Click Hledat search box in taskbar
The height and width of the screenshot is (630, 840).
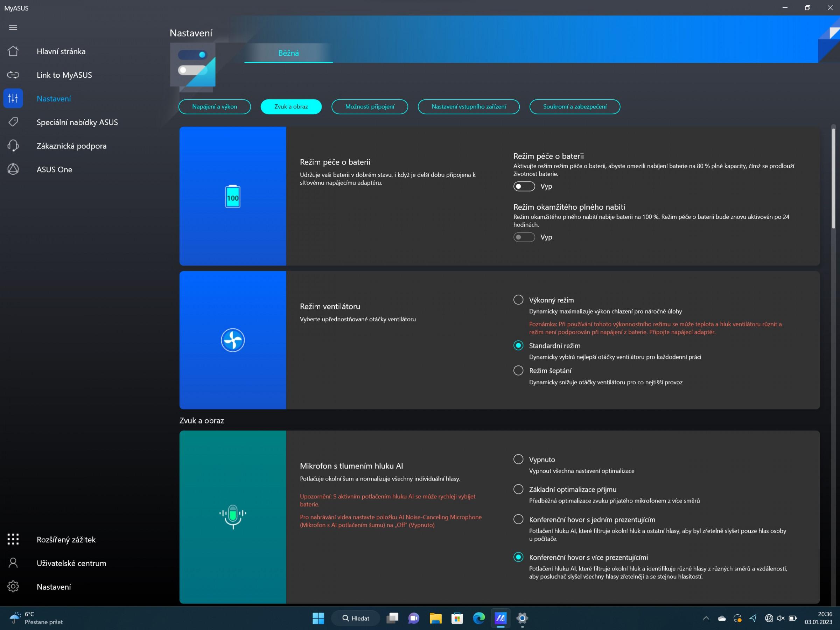356,618
